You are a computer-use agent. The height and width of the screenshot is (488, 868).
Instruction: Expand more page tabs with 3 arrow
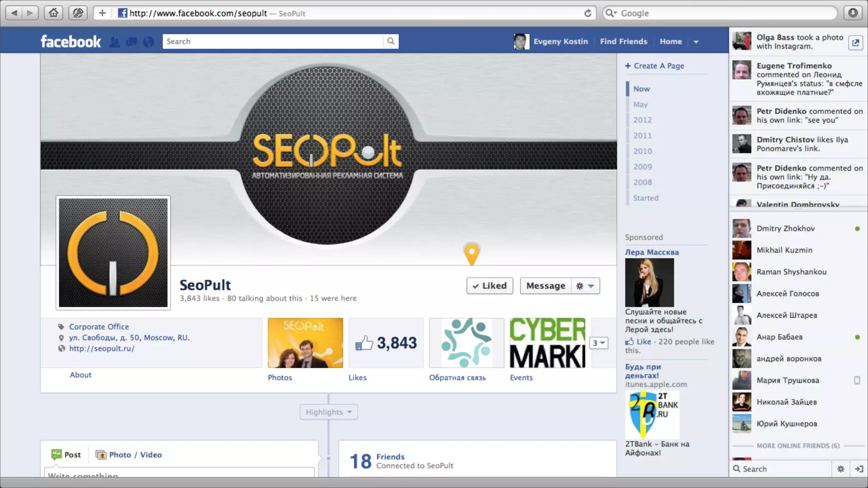(598, 343)
